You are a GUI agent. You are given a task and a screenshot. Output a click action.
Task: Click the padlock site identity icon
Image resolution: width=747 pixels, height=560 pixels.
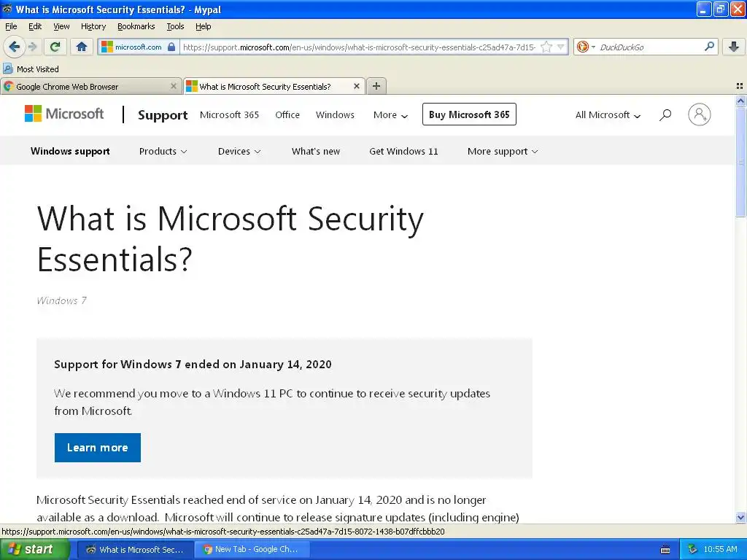171,47
